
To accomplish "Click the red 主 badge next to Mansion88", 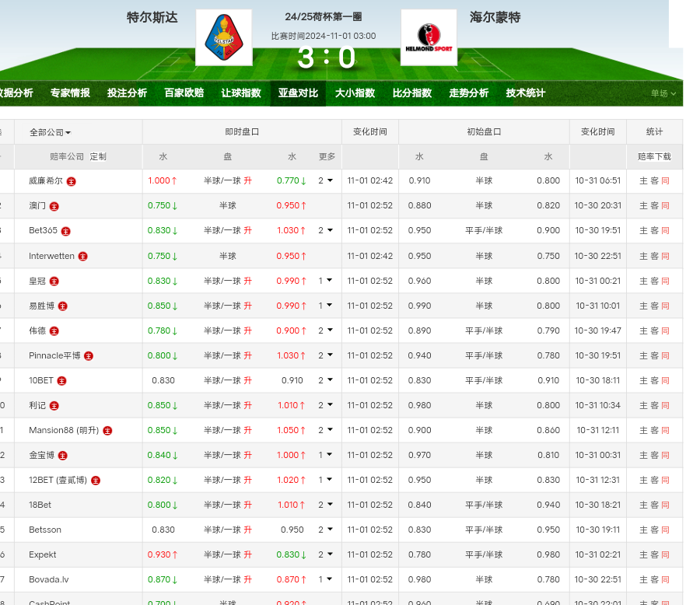I will pos(107,431).
